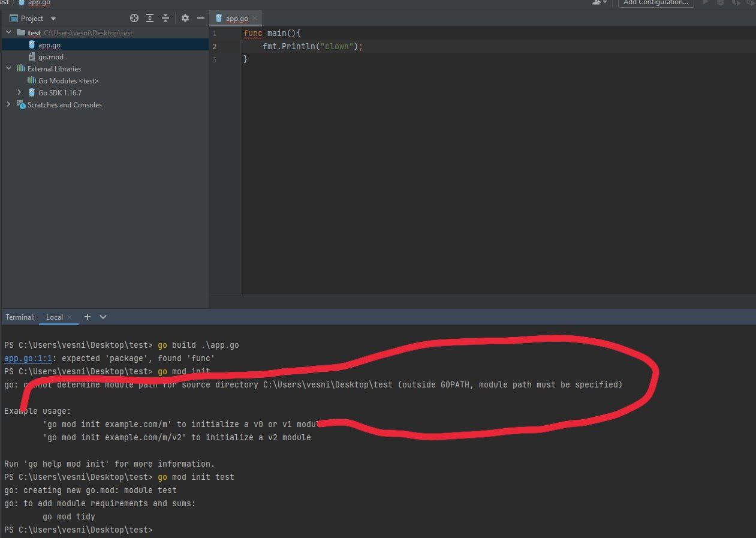Hide the Project panel with minus icon
This screenshot has height=538, width=756.
(x=201, y=19)
